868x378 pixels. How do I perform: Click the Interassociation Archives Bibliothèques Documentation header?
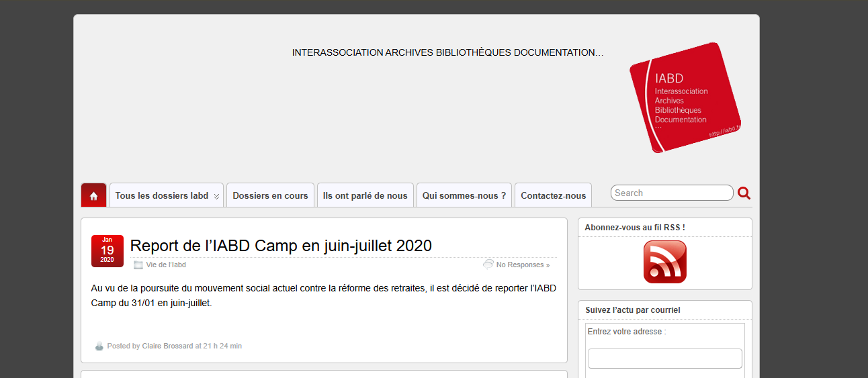pyautogui.click(x=447, y=52)
